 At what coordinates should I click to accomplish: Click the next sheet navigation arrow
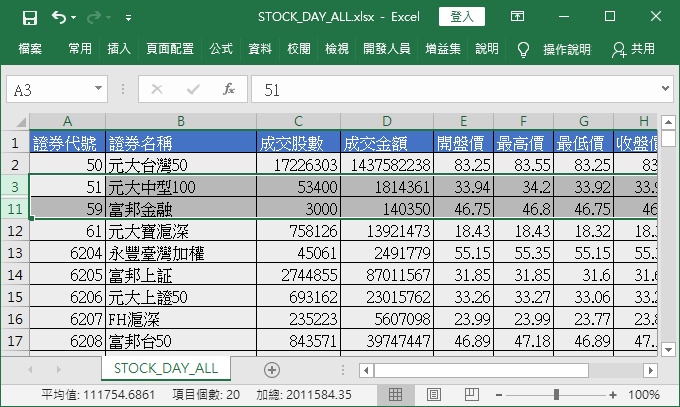click(59, 370)
